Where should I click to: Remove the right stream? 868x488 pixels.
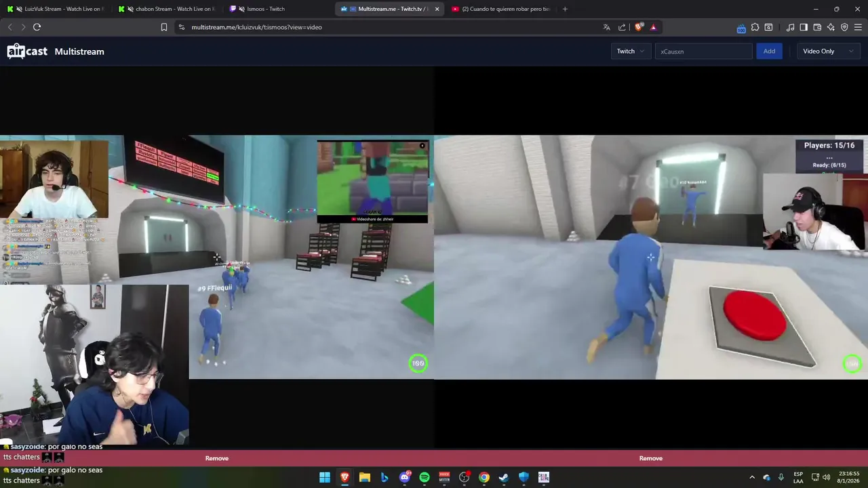pyautogui.click(x=651, y=458)
